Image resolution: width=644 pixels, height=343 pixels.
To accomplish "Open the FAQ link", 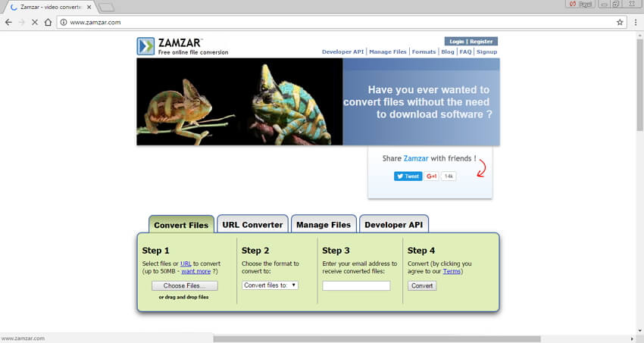I will coord(465,51).
